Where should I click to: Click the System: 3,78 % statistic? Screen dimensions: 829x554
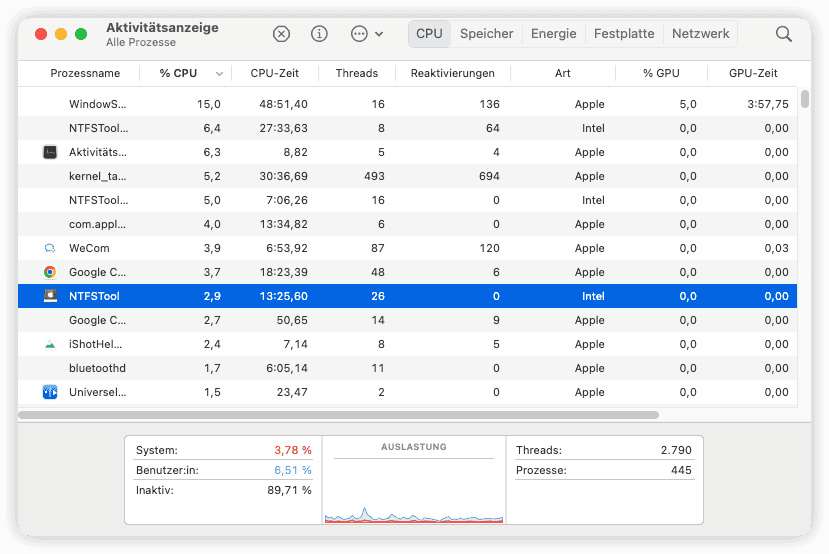(x=224, y=450)
